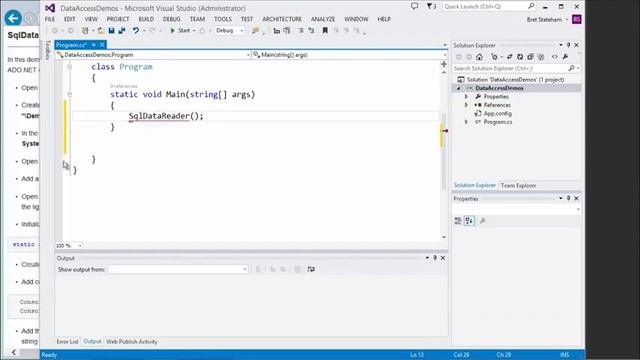640x360 pixels.
Task: Click the View Code icon in Solution Explorer
Action: click(x=554, y=57)
